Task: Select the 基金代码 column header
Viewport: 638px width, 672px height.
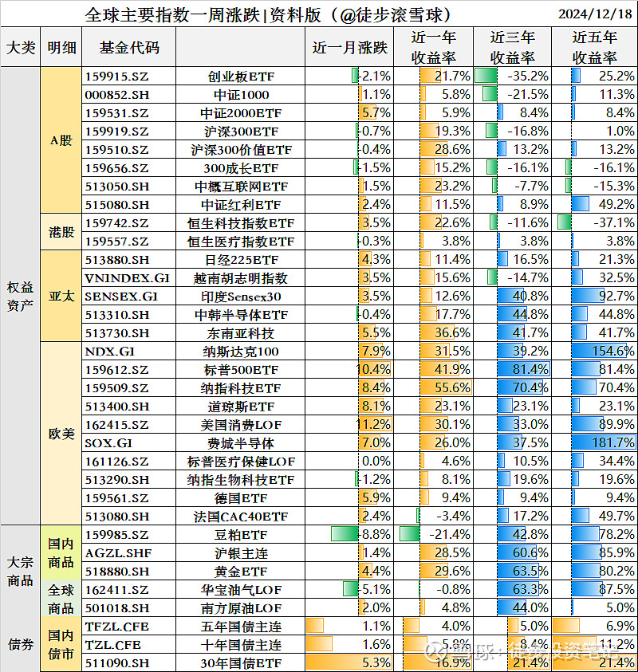Action: [x=129, y=47]
